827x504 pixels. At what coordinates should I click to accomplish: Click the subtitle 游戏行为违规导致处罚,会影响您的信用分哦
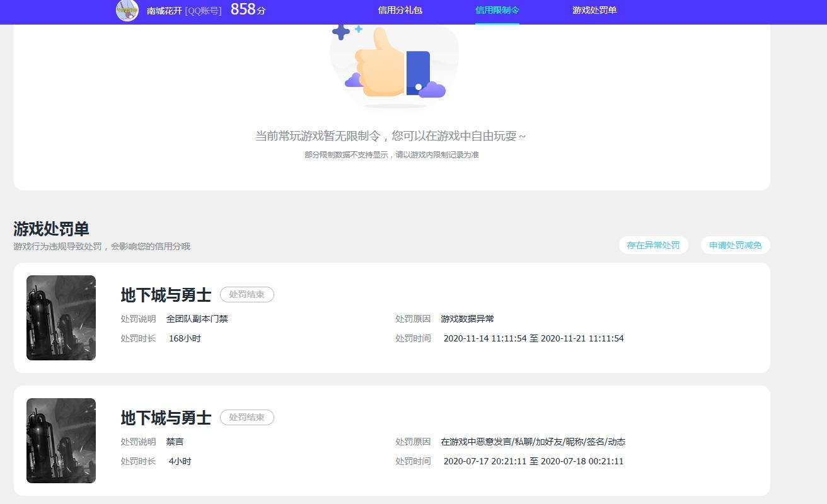(x=101, y=246)
